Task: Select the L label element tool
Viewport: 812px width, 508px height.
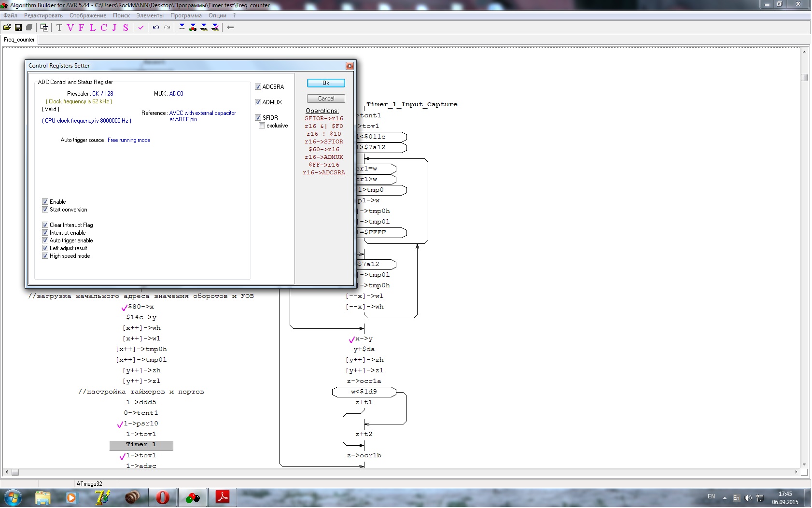Action: tap(92, 28)
